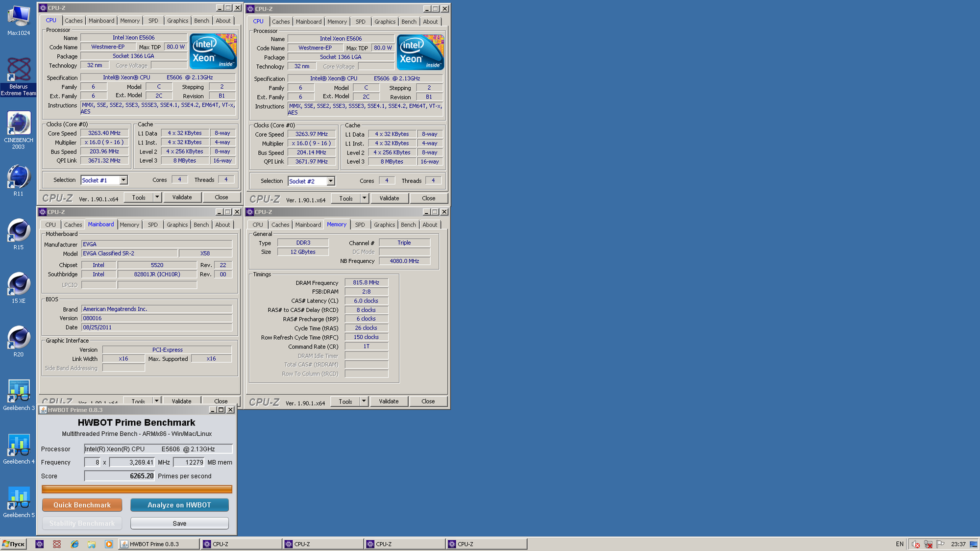The image size is (980, 551).
Task: Expand the Tools arrow in Socket #1 window
Action: click(157, 197)
